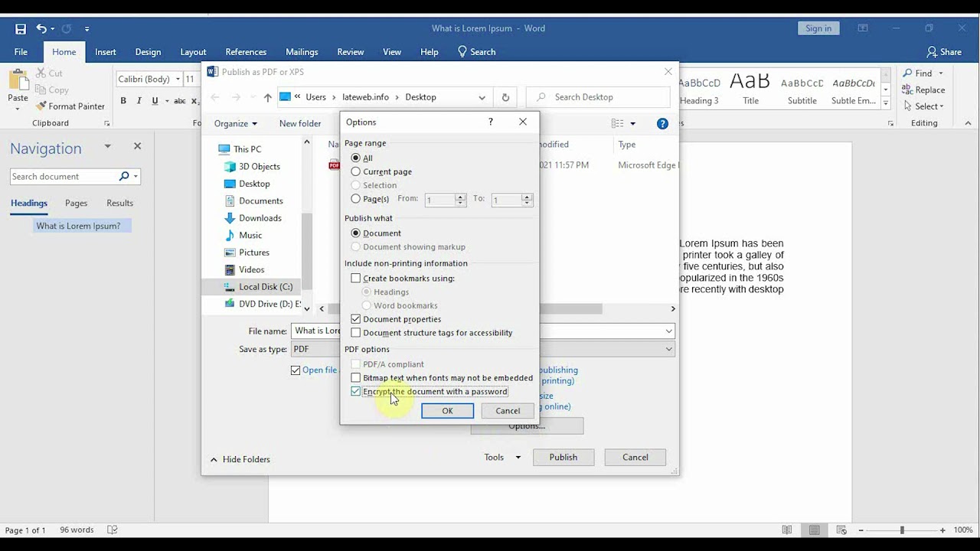This screenshot has height=551, width=980.
Task: Click the blue help icon in save dialog
Action: 663,123
